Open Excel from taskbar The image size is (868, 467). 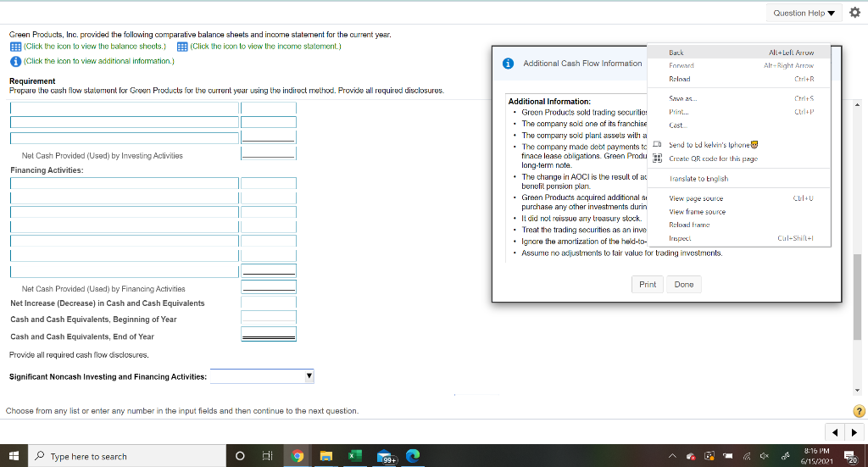click(355, 456)
